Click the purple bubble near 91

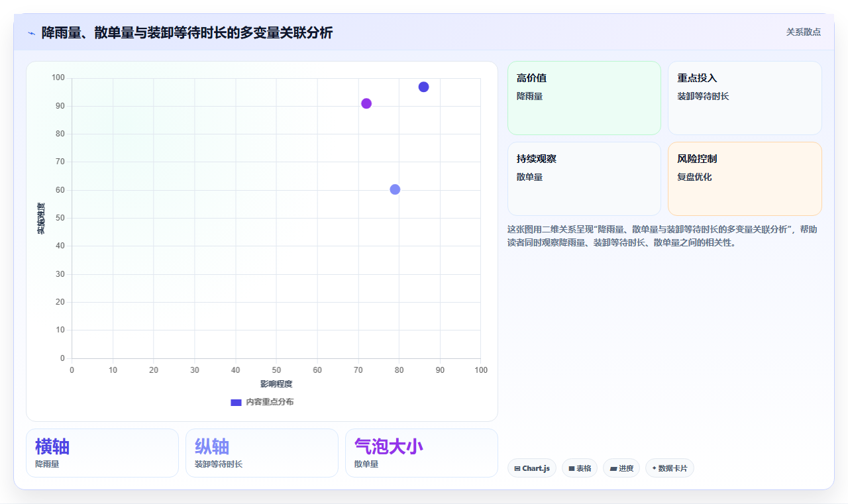point(366,103)
